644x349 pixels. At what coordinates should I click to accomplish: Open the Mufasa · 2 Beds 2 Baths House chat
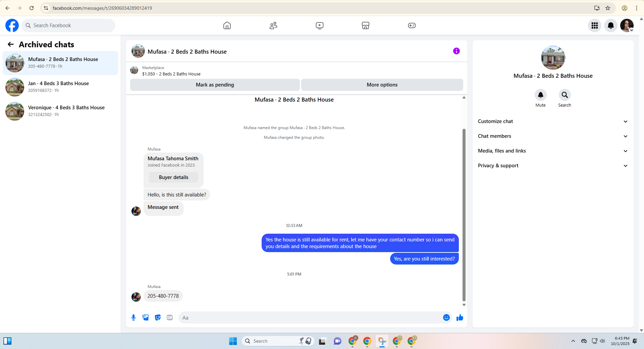pyautogui.click(x=60, y=63)
